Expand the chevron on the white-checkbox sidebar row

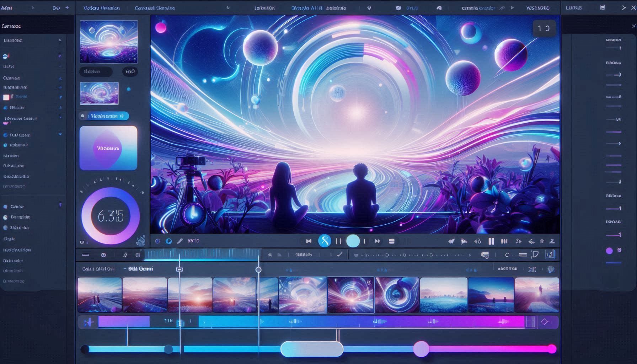pos(60,97)
